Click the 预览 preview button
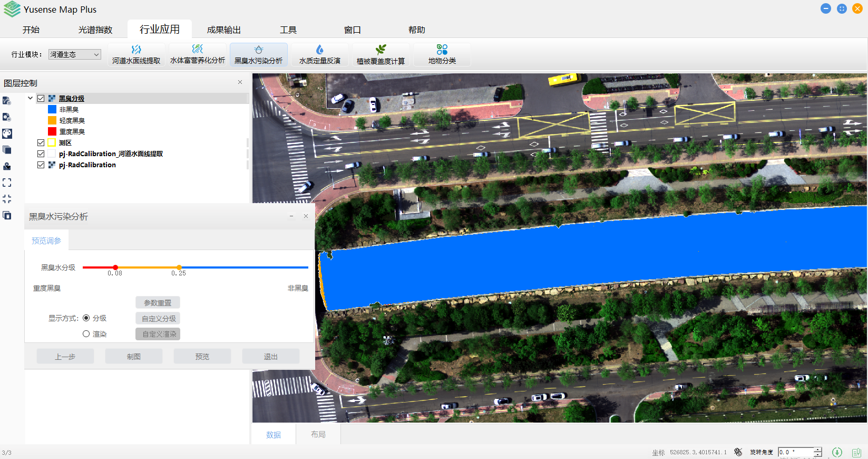 coord(202,357)
